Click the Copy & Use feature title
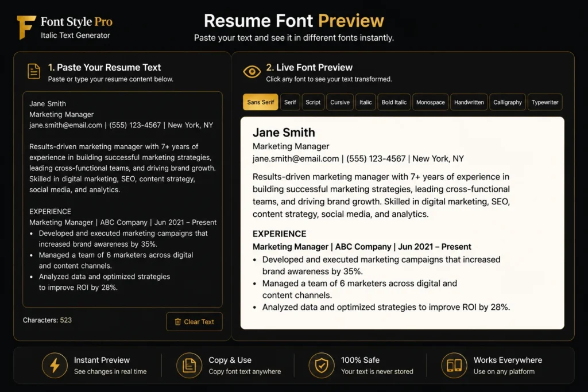588x392 pixels. pyautogui.click(x=230, y=360)
